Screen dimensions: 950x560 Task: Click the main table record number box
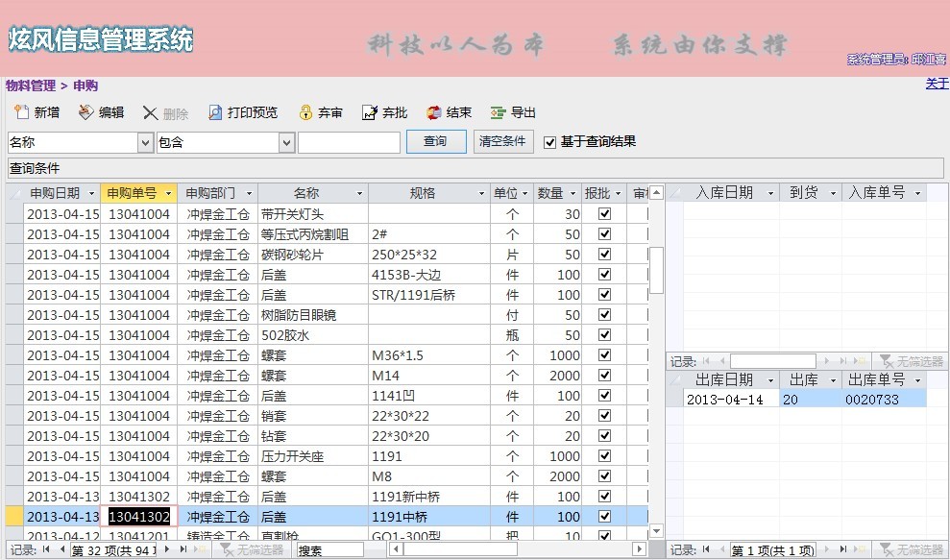click(x=113, y=550)
